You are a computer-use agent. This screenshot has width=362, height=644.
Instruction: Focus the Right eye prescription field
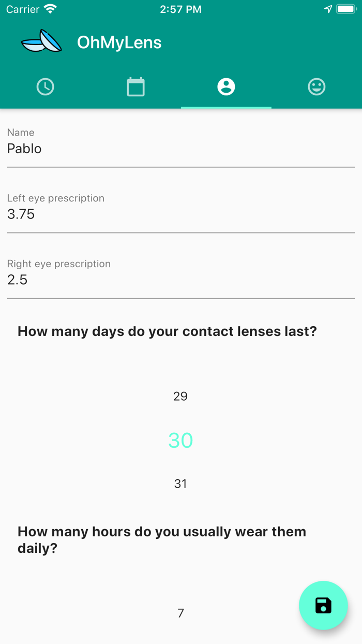pos(180,280)
